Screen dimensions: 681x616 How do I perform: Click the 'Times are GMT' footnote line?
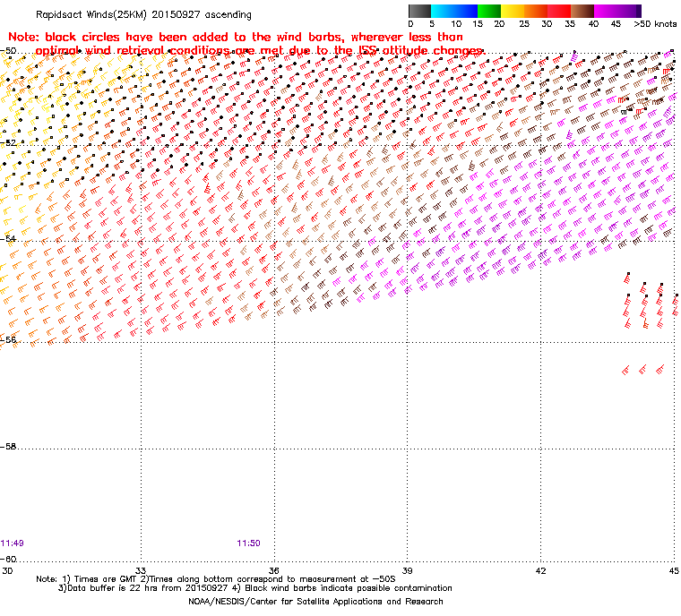pyautogui.click(x=216, y=579)
